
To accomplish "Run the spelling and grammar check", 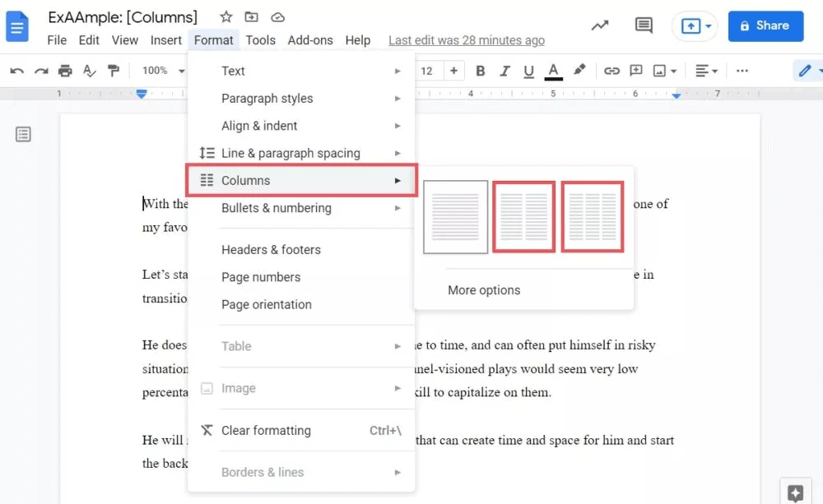I will point(89,71).
